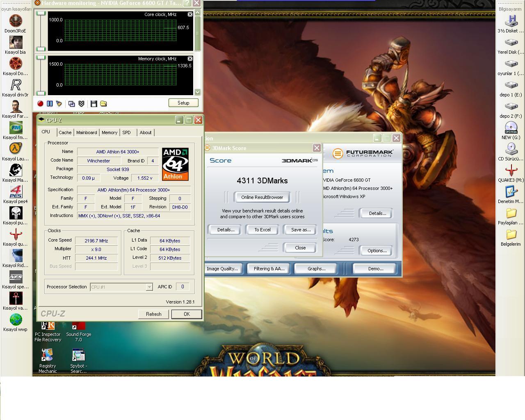Click Details... in 3DMark Score dialog
Screen dimensions: 525x420
click(226, 230)
